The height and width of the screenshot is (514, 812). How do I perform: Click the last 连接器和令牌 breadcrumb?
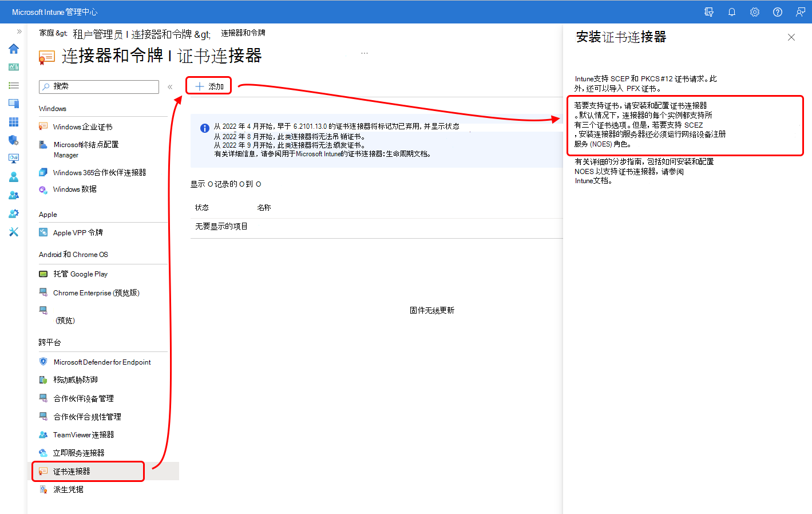[243, 33]
